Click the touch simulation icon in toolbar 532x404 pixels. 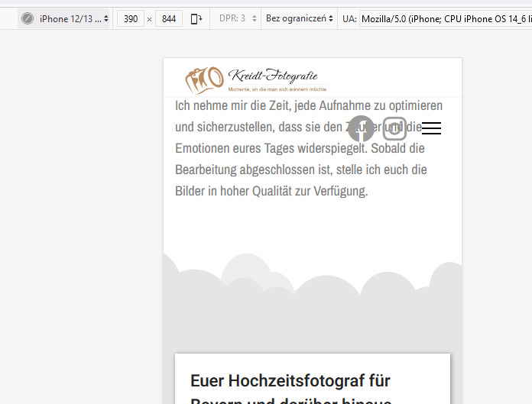point(28,18)
